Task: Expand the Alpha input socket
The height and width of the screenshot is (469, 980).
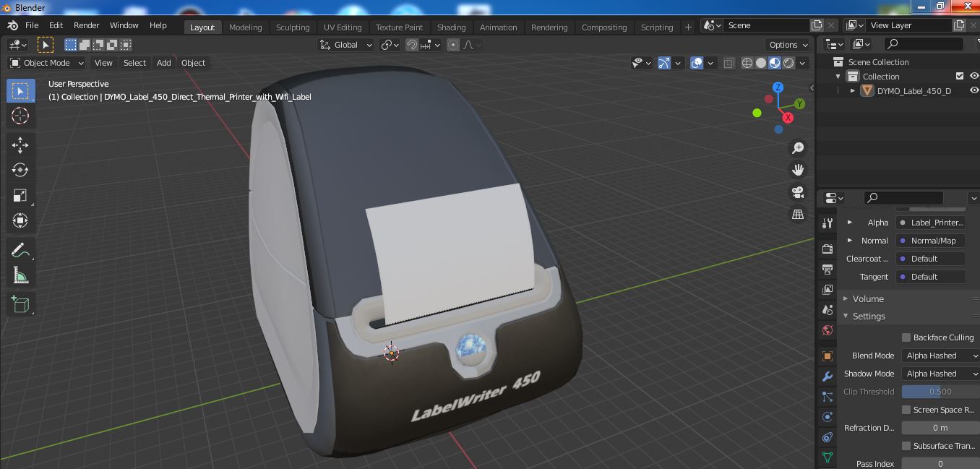Action: tap(850, 223)
